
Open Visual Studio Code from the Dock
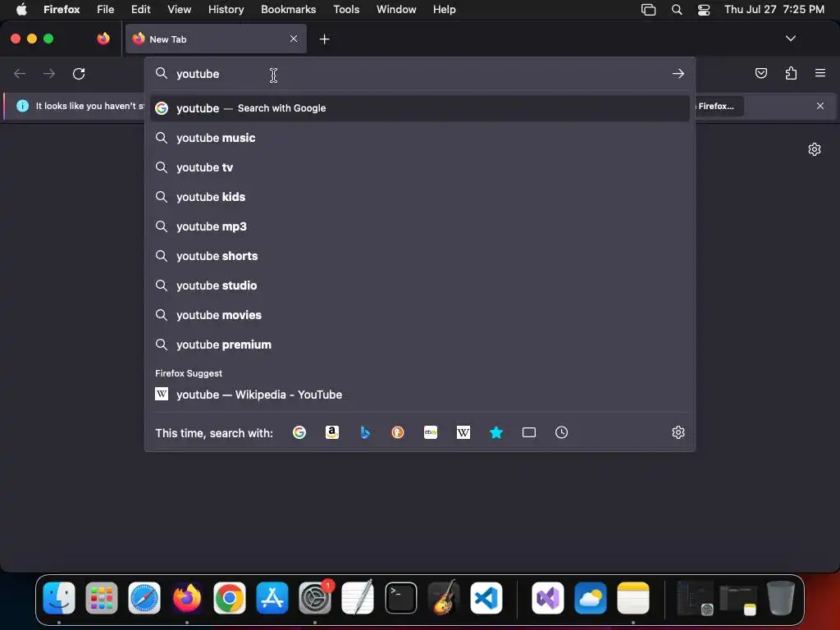[x=486, y=597]
